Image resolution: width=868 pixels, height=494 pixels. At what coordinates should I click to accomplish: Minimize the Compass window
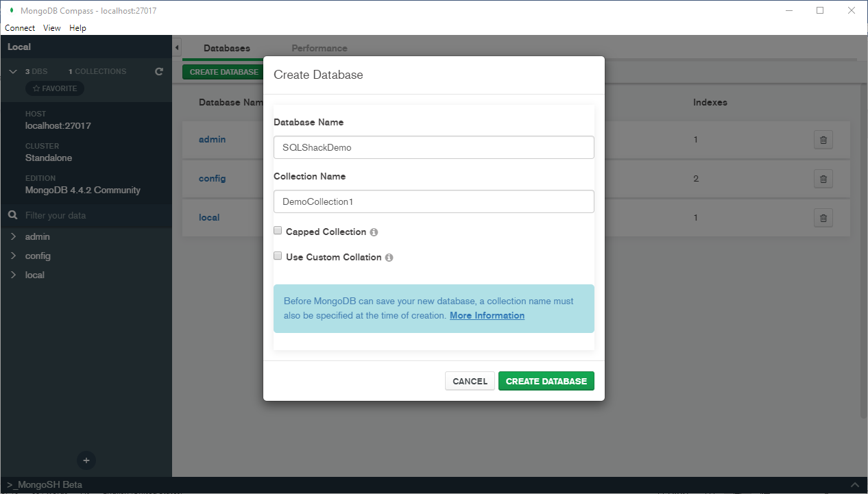[x=788, y=10]
